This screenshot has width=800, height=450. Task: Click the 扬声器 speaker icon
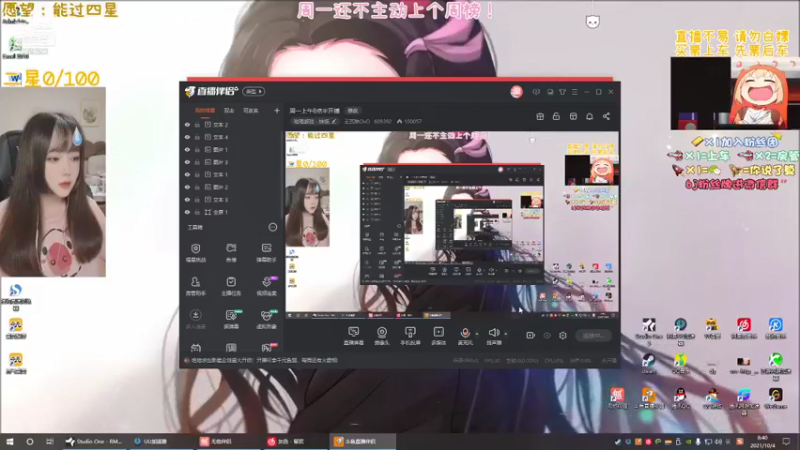pos(493,333)
